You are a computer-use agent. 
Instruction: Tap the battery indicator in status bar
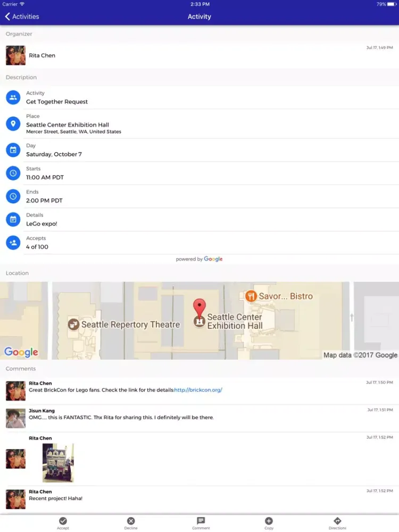tap(390, 4)
